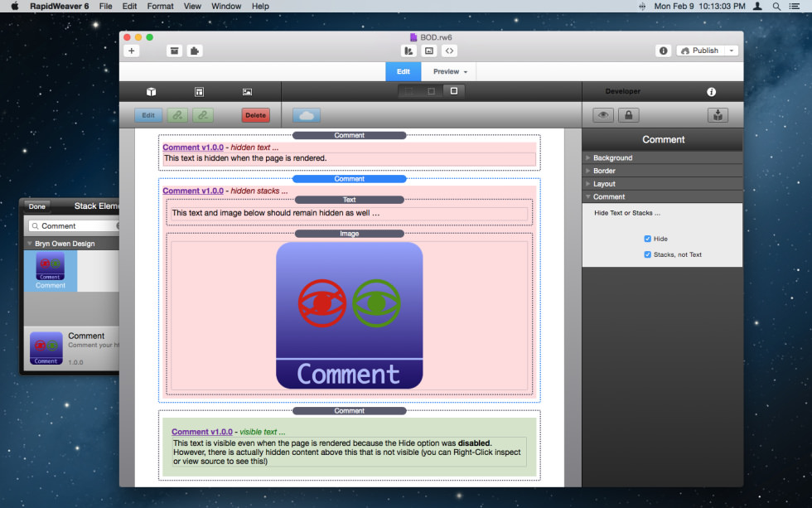
Task: Open the Publish dropdown arrow
Action: click(731, 51)
